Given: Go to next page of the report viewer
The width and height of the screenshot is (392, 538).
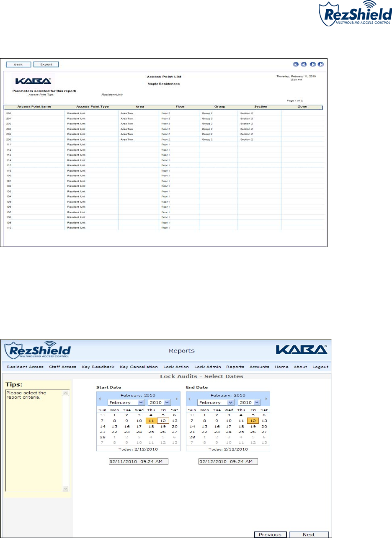Looking at the screenshot, I should pos(313,64).
